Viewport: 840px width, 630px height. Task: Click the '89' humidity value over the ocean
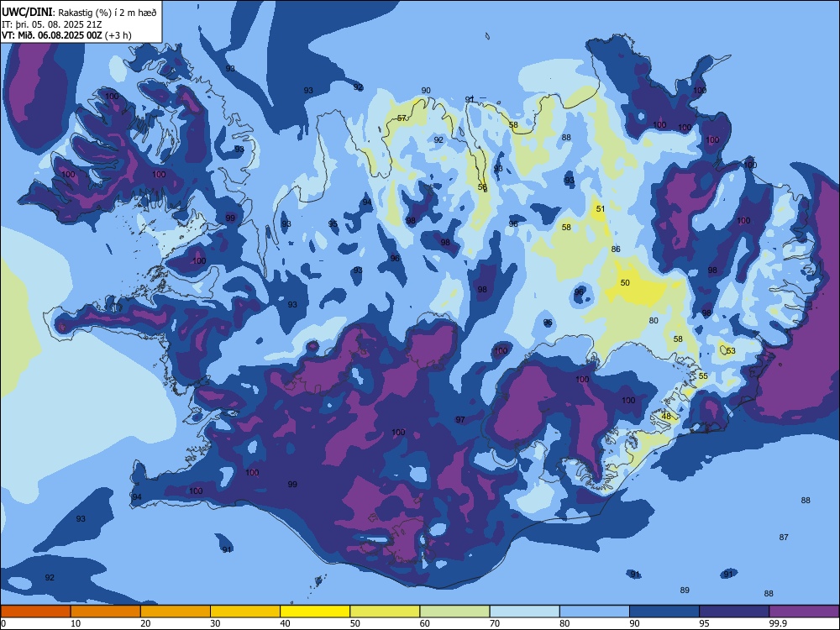pyautogui.click(x=685, y=590)
